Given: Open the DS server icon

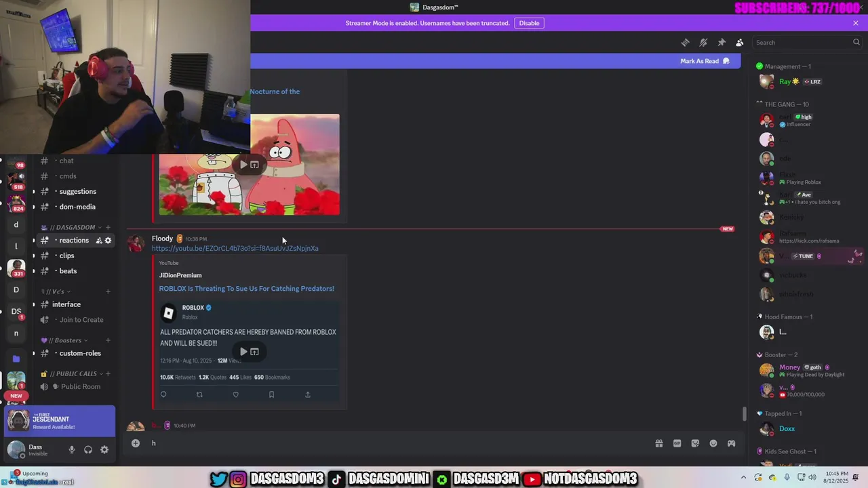Looking at the screenshot, I should [16, 311].
